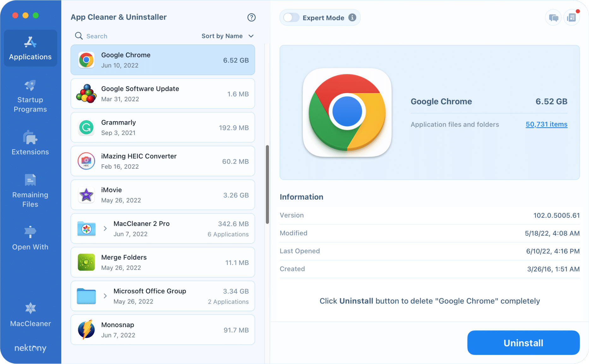Click the 192.9 MB size value
This screenshot has width=589, height=364.
point(234,128)
